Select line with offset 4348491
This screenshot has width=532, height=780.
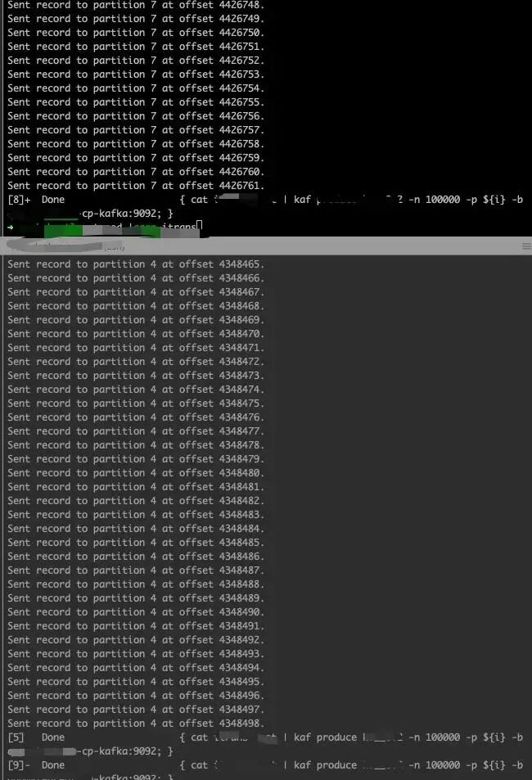pyautogui.click(x=136, y=627)
